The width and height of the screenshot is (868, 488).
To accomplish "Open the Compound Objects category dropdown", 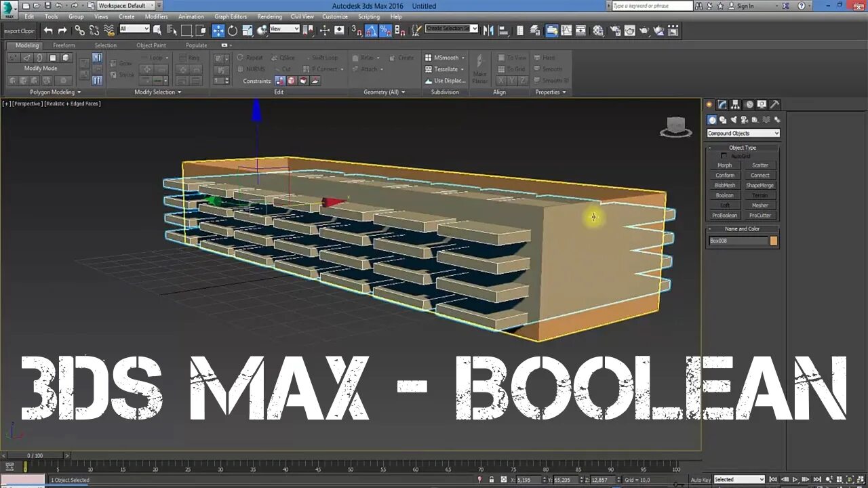I will [743, 134].
